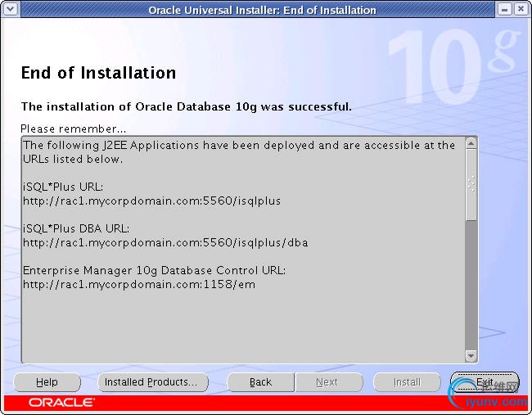The width and height of the screenshot is (532, 415).
Task: Click the 'End of Installation' heading
Action: point(98,73)
